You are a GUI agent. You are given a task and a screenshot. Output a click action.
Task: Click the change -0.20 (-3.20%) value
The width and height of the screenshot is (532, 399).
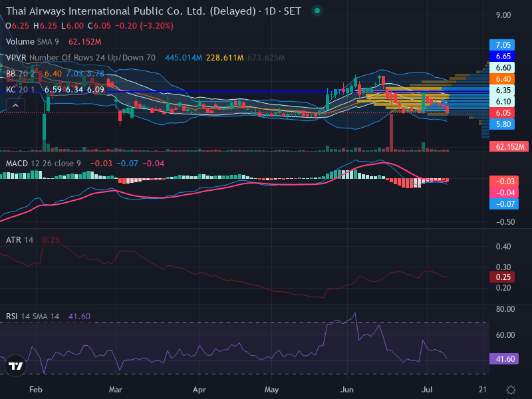click(x=144, y=26)
